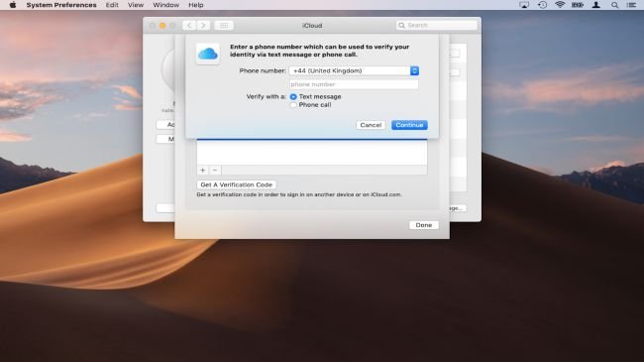Screen dimensions: 644x362
Task: Open the Help menu
Action: [196, 5]
